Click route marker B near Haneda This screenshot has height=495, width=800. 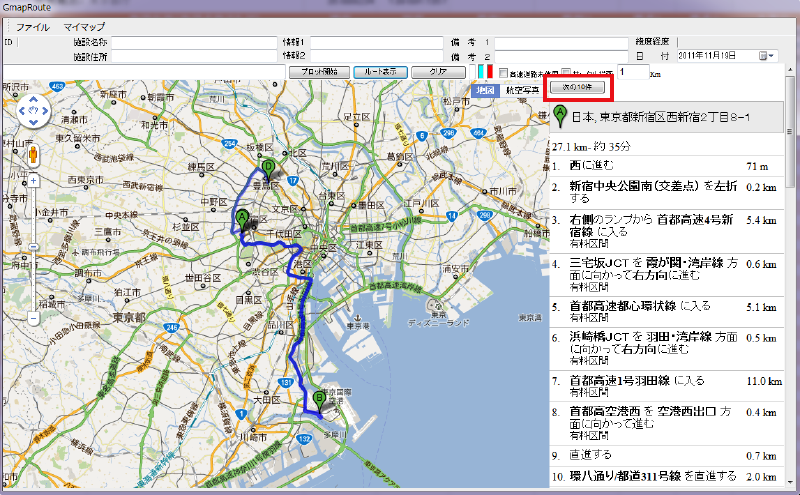pyautogui.click(x=319, y=397)
